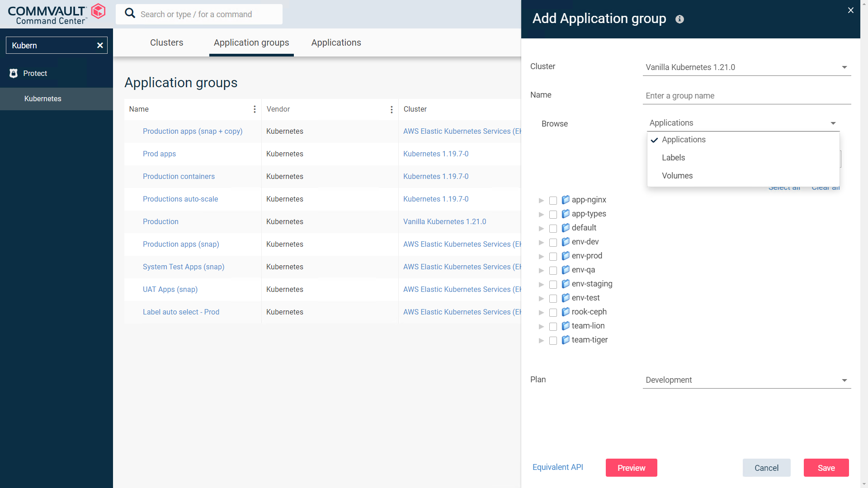This screenshot has width=868, height=488.
Task: Expand the env-dev tree node
Action: tap(541, 243)
